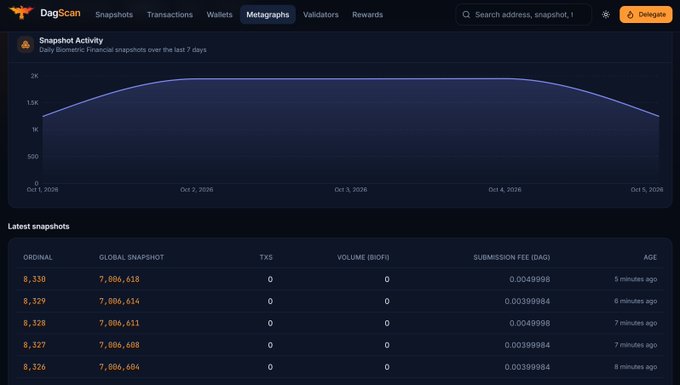Click the search magnifier icon

pyautogui.click(x=466, y=15)
